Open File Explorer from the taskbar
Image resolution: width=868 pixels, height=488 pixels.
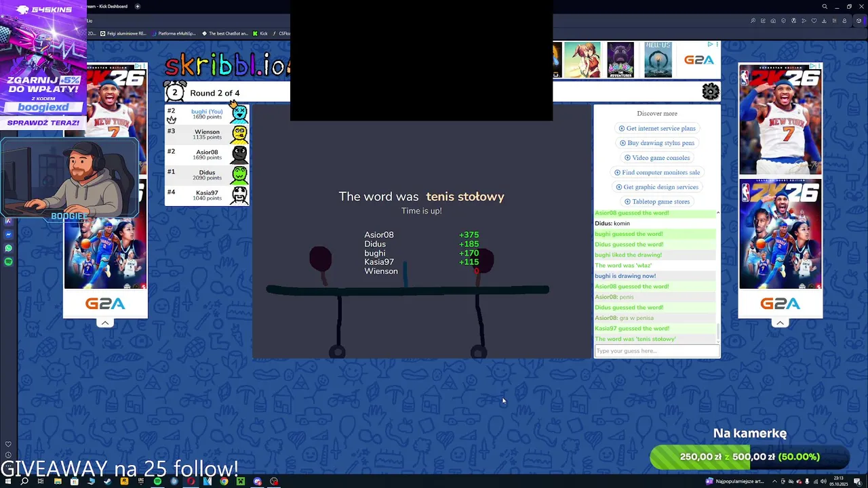58,481
